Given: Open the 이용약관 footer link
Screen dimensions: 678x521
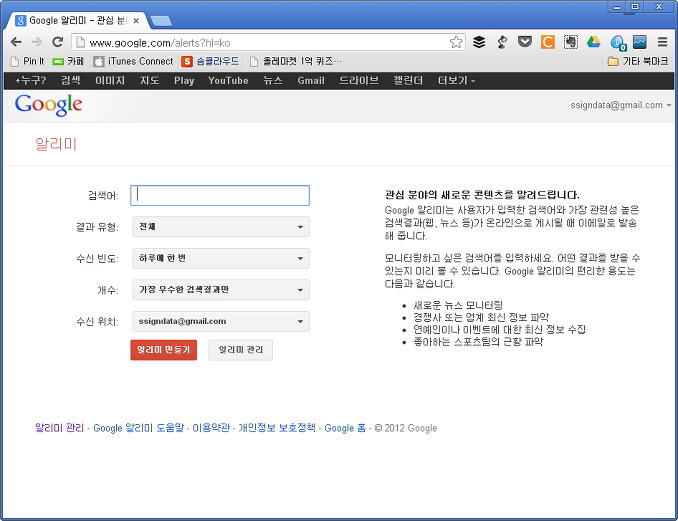Looking at the screenshot, I should (x=211, y=428).
